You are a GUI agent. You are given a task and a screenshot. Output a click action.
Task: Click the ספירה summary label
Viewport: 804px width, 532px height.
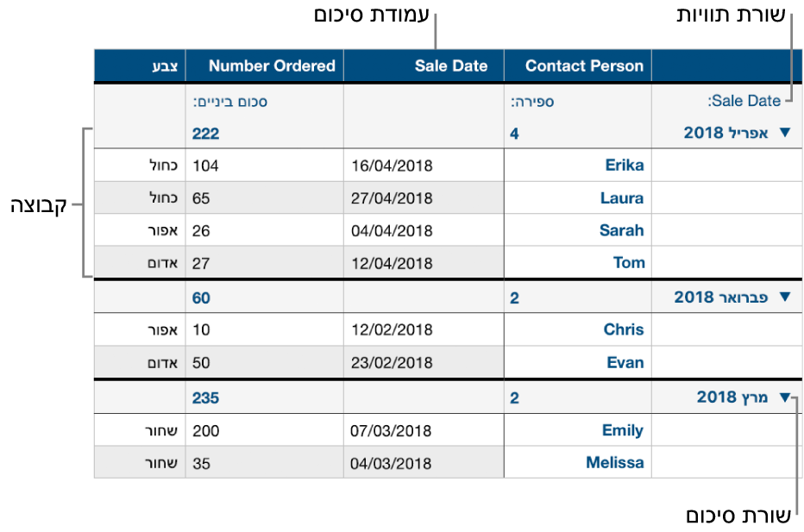pos(532,102)
